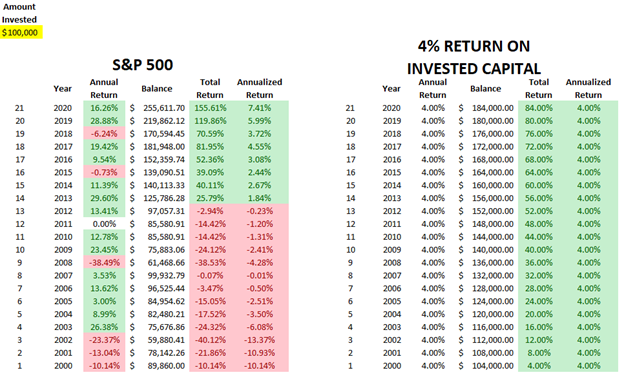624x377 pixels.
Task: Click the S&P Balance column header
Action: [x=157, y=89]
